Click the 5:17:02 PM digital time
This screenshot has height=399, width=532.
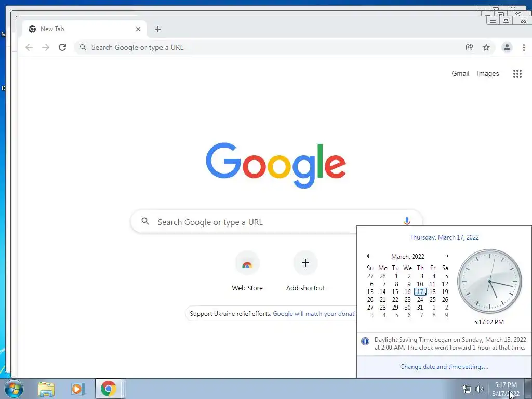[489, 322]
